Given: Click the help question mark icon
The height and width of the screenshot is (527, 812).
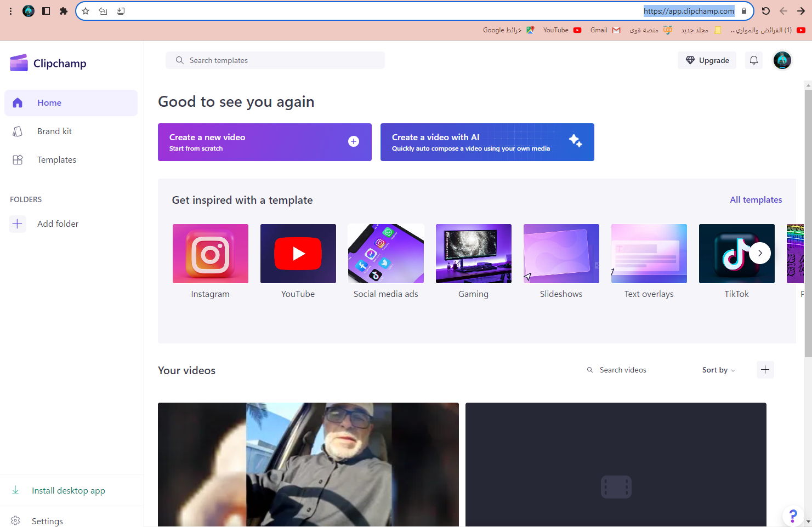Looking at the screenshot, I should pos(792,515).
